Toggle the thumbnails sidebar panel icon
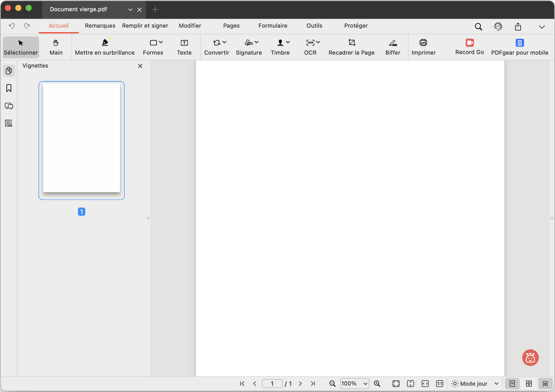The width and height of the screenshot is (555, 392). point(9,71)
